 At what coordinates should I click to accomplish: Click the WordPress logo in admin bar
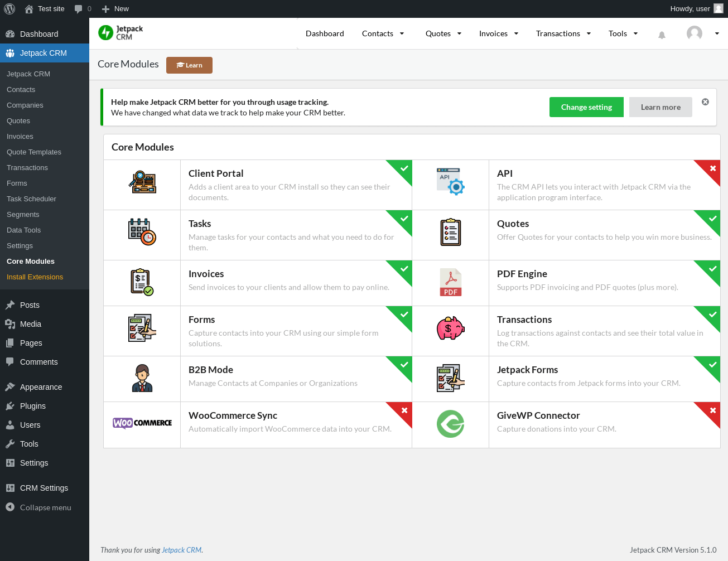tap(9, 9)
